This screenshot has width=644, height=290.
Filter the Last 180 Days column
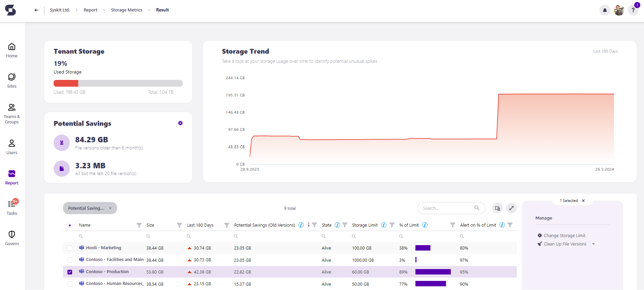coord(227,225)
